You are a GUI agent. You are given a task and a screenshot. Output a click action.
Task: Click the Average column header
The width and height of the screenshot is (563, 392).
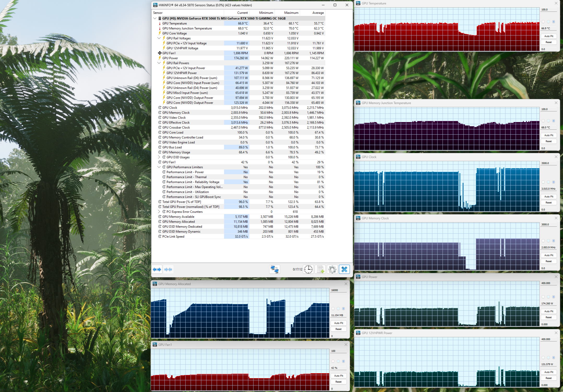tap(318, 13)
